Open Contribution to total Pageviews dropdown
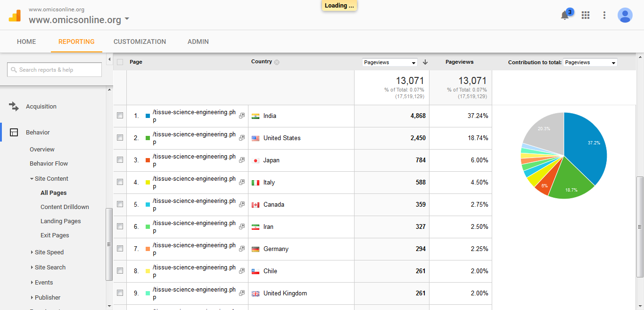This screenshot has width=644, height=310. (x=590, y=62)
